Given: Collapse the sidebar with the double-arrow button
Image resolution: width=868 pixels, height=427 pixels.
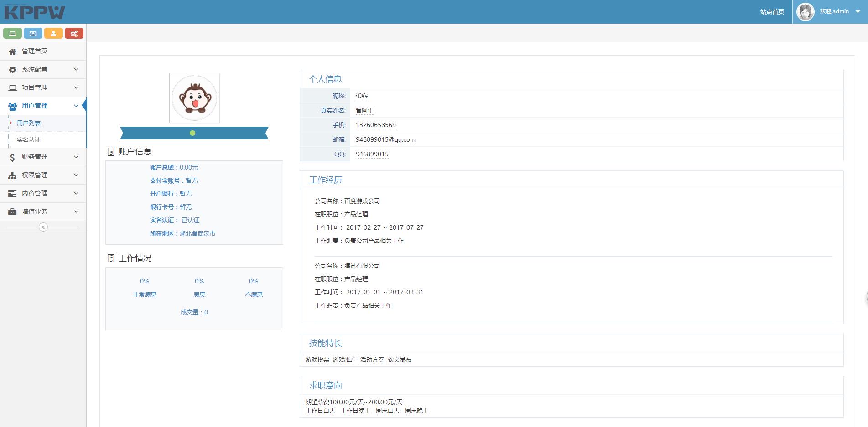Looking at the screenshot, I should 43,227.
